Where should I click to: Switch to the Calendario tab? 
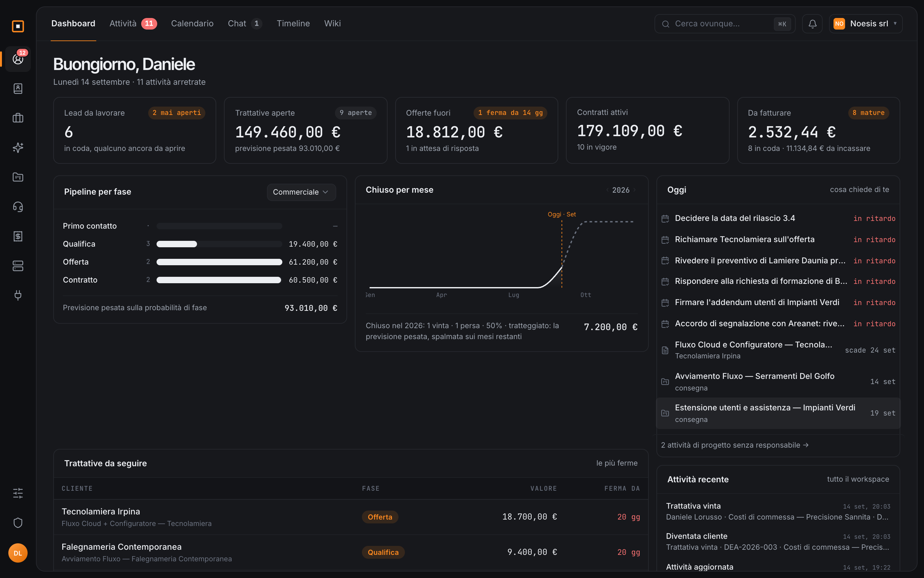pyautogui.click(x=192, y=24)
